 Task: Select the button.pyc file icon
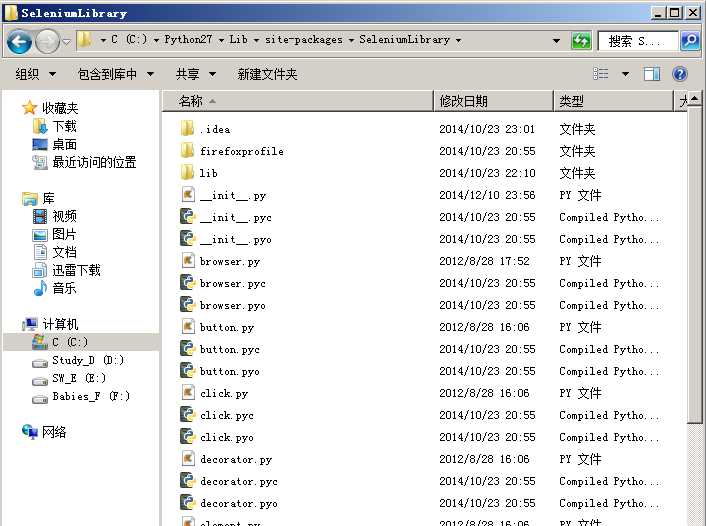point(187,349)
